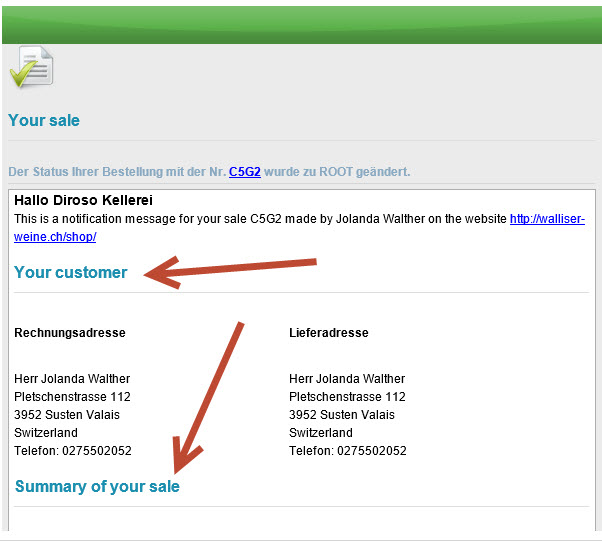Click 'Pletschenstrasse 112' in billing address
Viewport: 602px width, 541px height.
point(73,397)
